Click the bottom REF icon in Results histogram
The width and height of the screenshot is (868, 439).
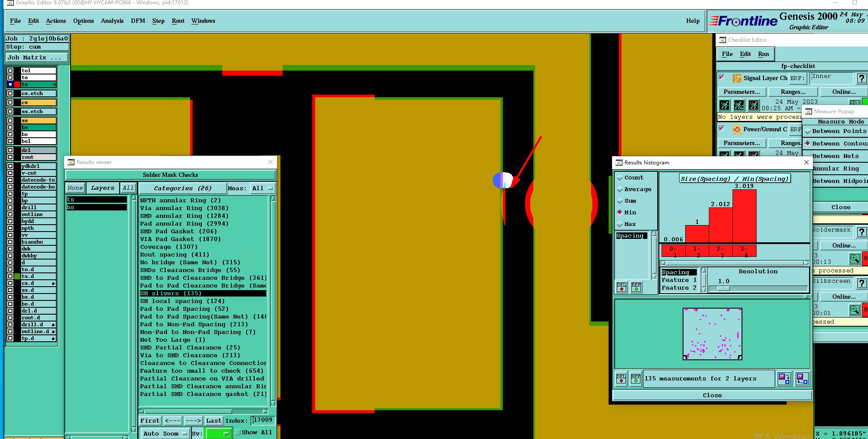tap(636, 378)
